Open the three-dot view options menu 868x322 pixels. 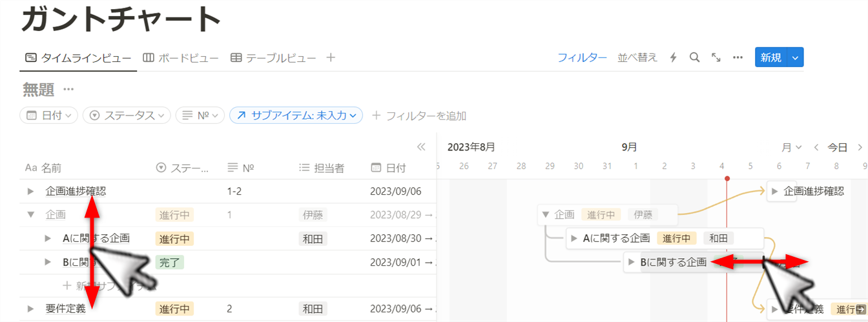[x=738, y=57]
